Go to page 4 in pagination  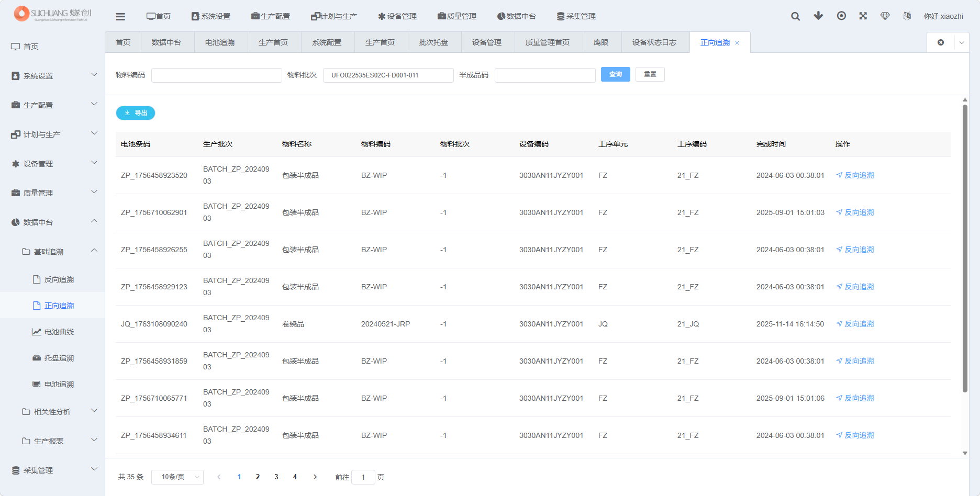[295, 477]
